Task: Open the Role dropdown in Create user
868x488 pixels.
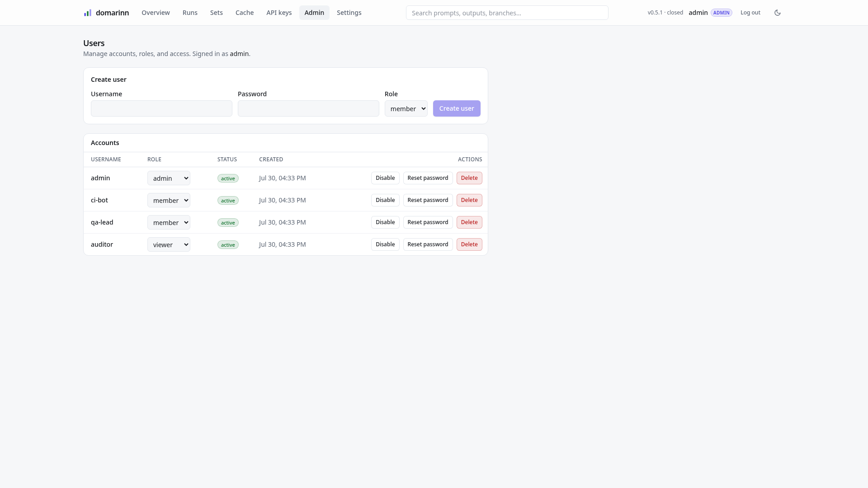Action: [406, 108]
